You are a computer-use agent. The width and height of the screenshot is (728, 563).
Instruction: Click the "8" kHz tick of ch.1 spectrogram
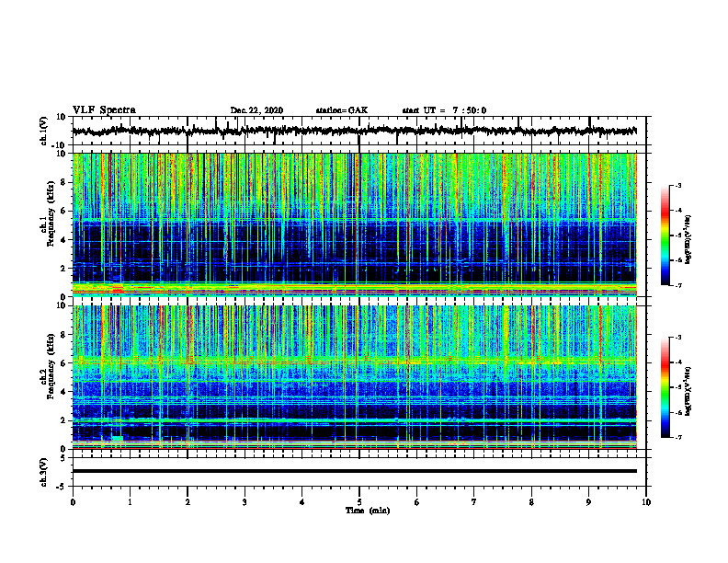pyautogui.click(x=64, y=182)
